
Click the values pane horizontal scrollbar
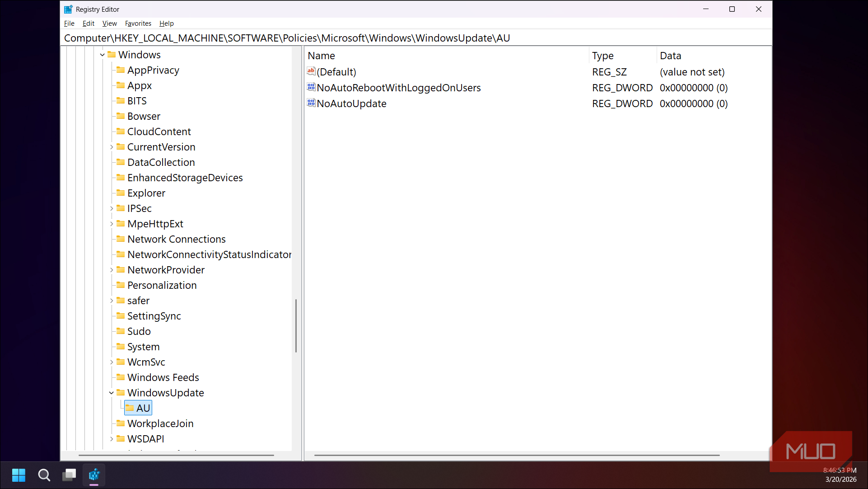pyautogui.click(x=517, y=455)
